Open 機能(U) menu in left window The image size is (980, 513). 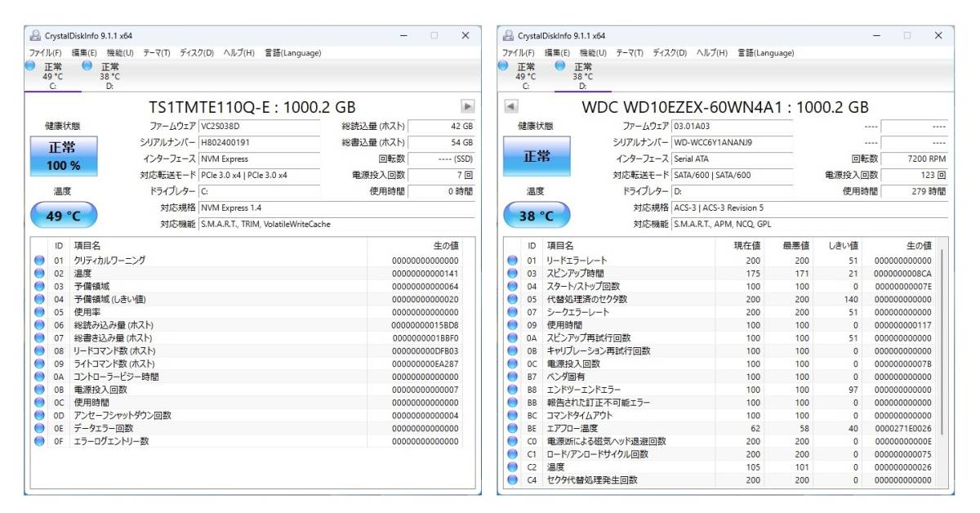(120, 53)
